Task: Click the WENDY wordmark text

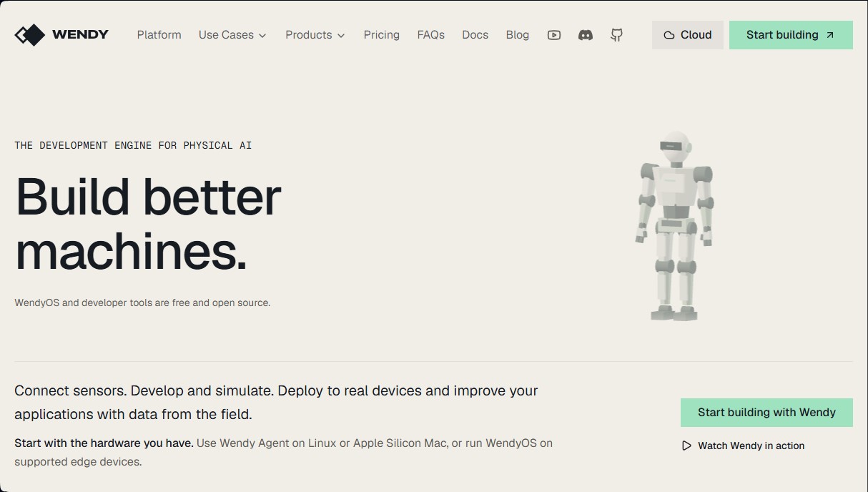Action: (80, 34)
